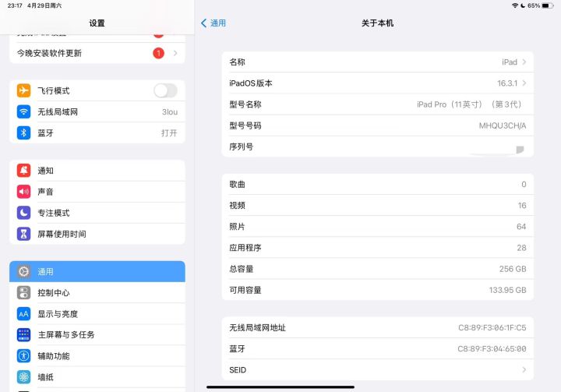Tap the 关于本机 page title
Viewport: 561px width, 392px height.
(x=377, y=23)
